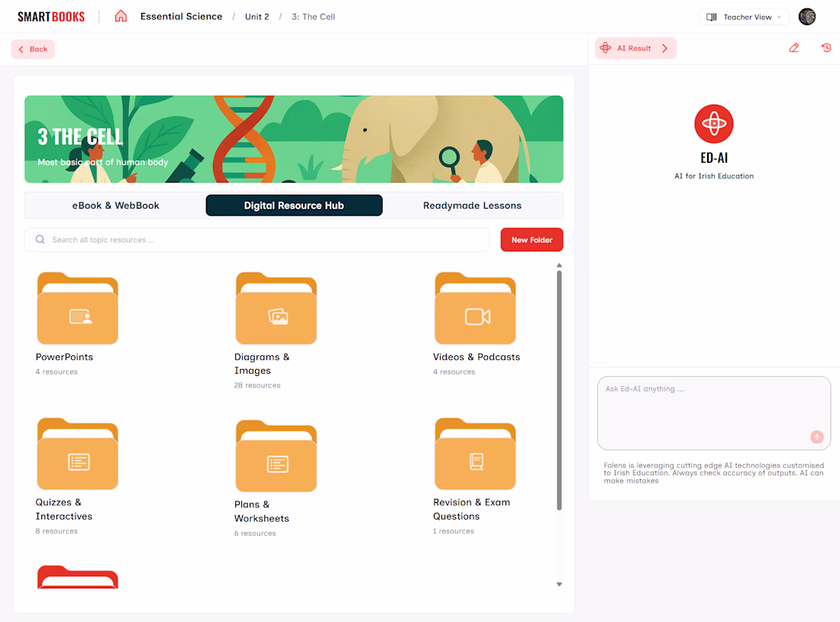Open the partially visible red folder

tap(78, 577)
